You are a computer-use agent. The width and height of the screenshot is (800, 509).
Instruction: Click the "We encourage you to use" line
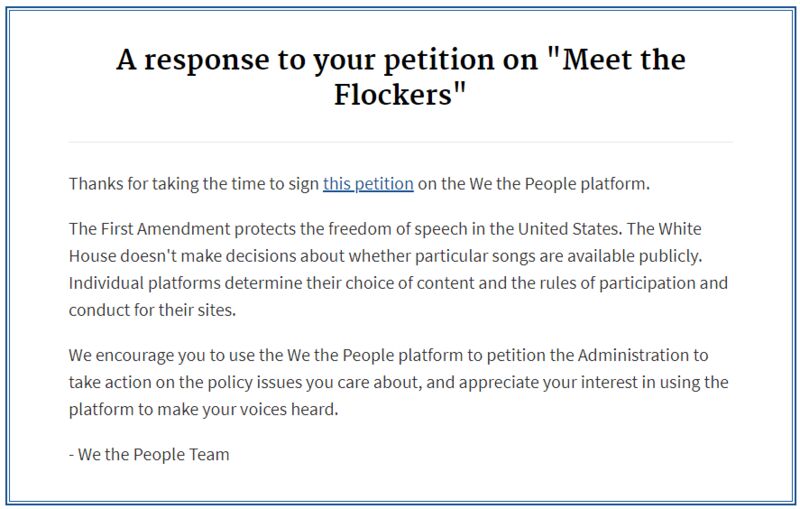tap(388, 355)
